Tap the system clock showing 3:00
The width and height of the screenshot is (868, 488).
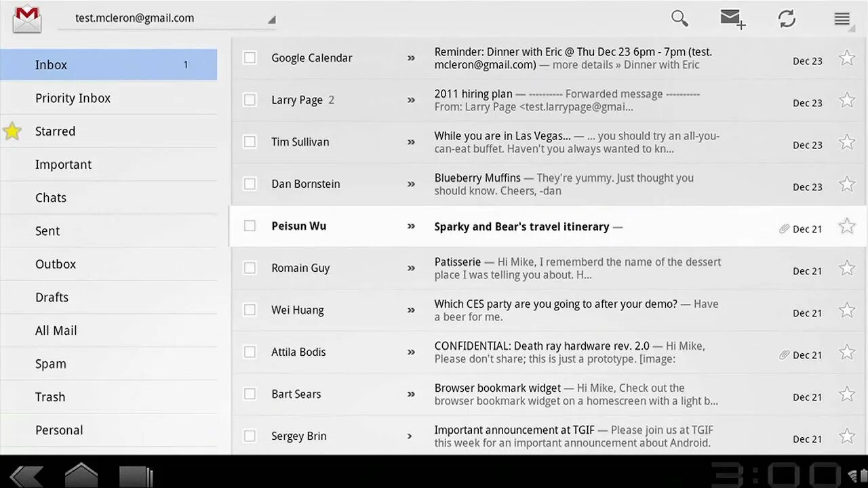point(776,474)
